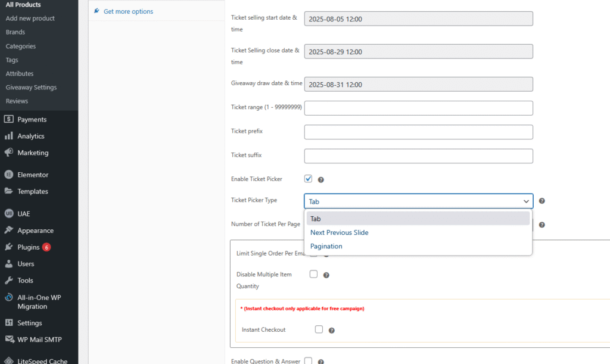Open the Categories link in sidebar
This screenshot has width=610, height=364.
click(21, 46)
